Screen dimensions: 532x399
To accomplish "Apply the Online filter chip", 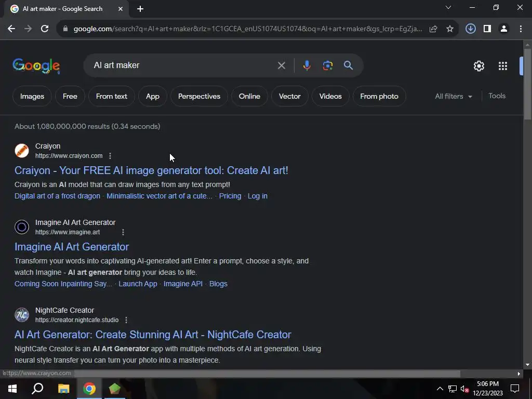I will (249, 96).
